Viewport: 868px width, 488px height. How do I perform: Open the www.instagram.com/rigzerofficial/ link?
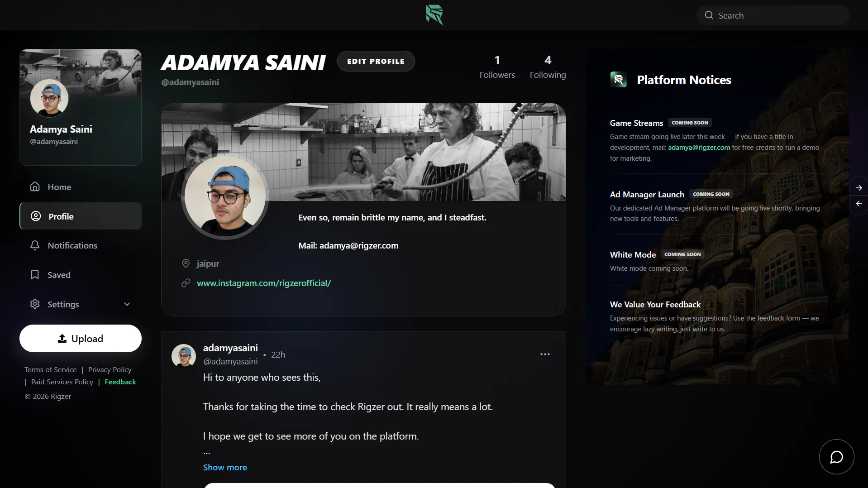click(x=264, y=283)
